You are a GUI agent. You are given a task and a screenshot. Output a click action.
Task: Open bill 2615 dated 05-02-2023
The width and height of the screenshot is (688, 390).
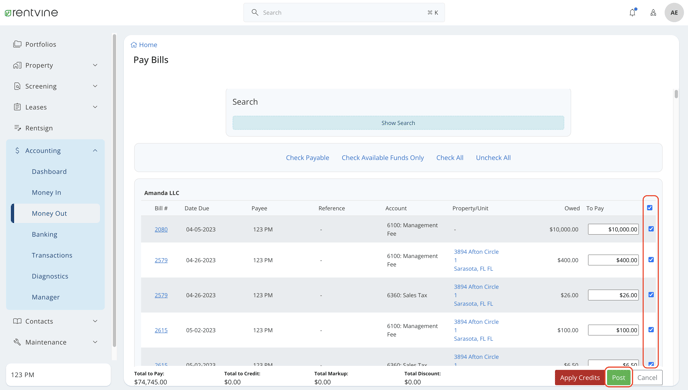161,330
